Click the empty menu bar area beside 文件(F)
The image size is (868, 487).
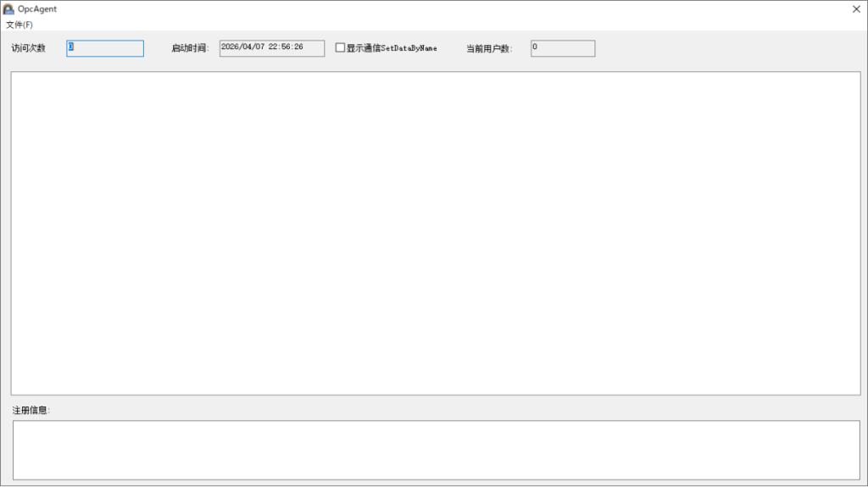pos(442,25)
